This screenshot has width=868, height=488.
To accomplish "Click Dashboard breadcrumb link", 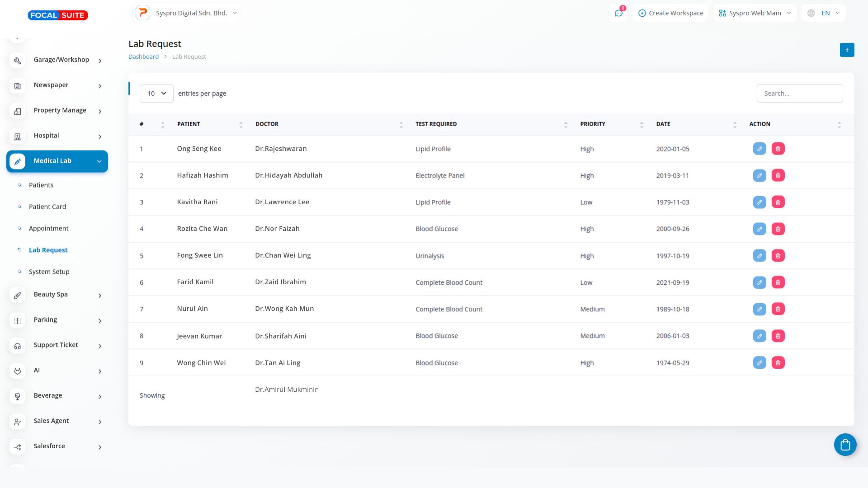I will point(143,57).
